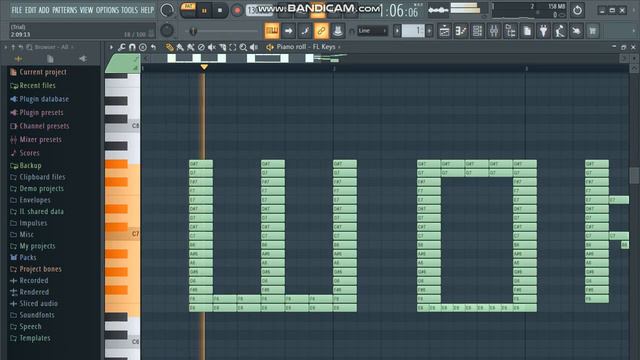Open the Browser view icon
This screenshot has height=360, width=640.
pos(510,31)
